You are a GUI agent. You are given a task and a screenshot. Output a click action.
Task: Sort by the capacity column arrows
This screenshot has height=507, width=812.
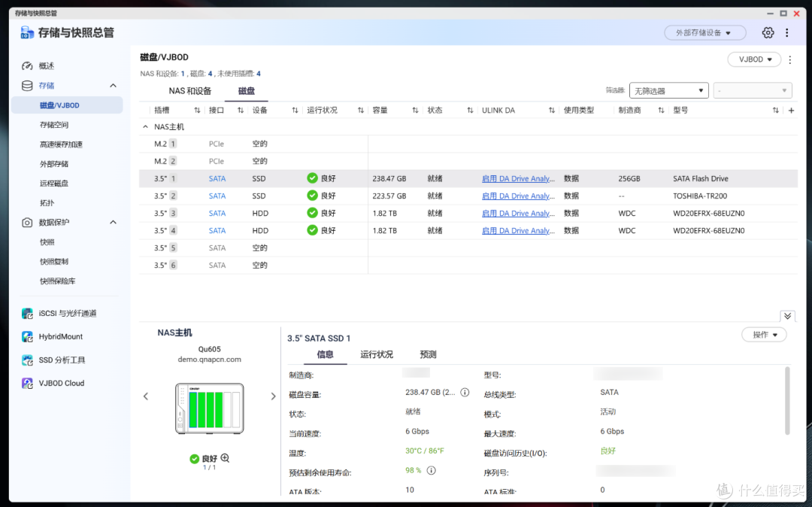[415, 111]
